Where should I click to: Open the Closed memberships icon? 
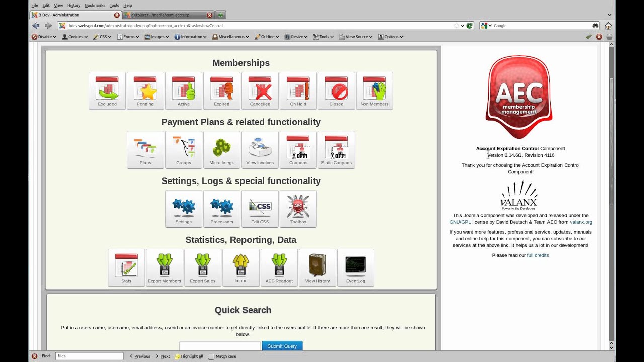[x=337, y=90]
